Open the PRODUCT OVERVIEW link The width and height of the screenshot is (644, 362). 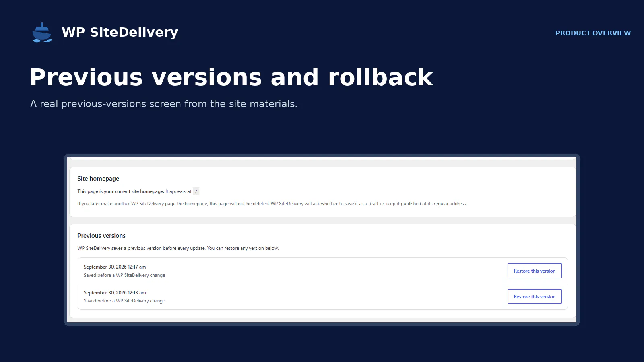click(593, 33)
